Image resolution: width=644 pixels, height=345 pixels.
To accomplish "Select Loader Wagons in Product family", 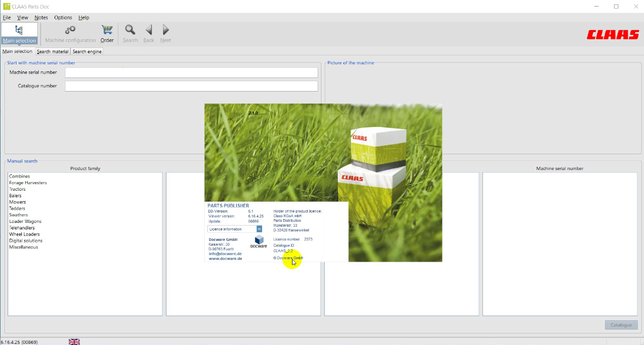I will [x=25, y=221].
